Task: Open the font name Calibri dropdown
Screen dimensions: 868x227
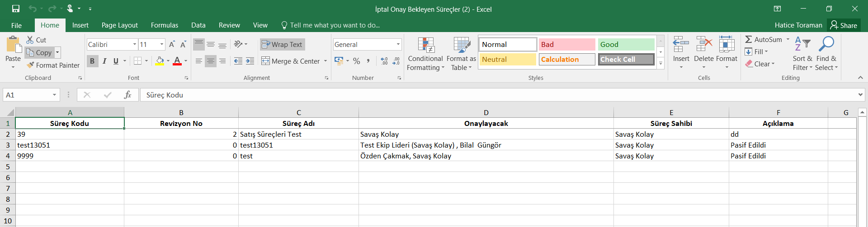Action: (135, 44)
